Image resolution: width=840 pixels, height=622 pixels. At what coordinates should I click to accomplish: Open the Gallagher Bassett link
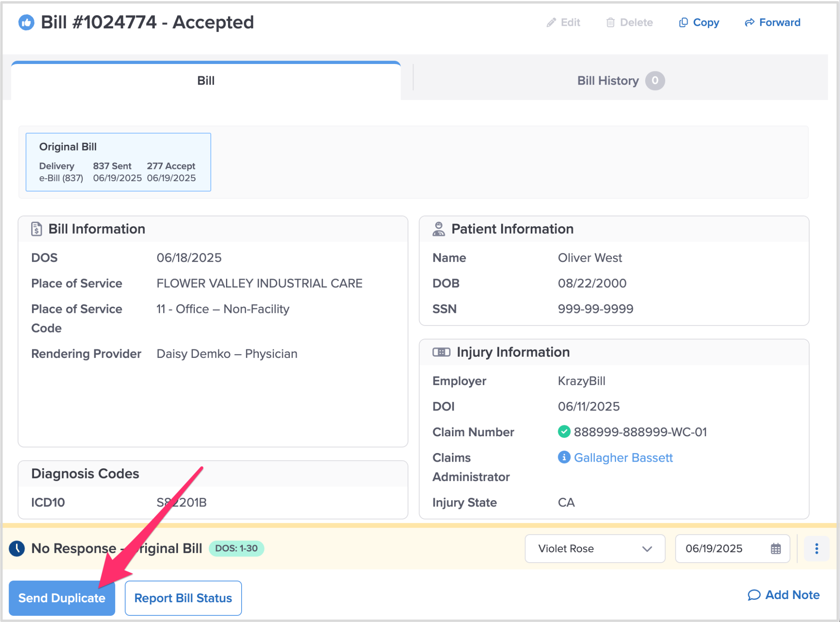tap(623, 458)
